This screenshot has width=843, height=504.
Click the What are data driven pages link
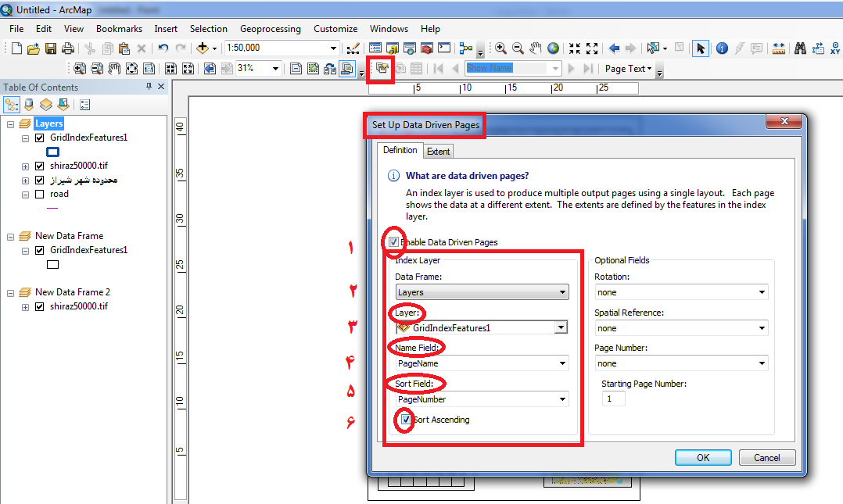pyautogui.click(x=467, y=176)
